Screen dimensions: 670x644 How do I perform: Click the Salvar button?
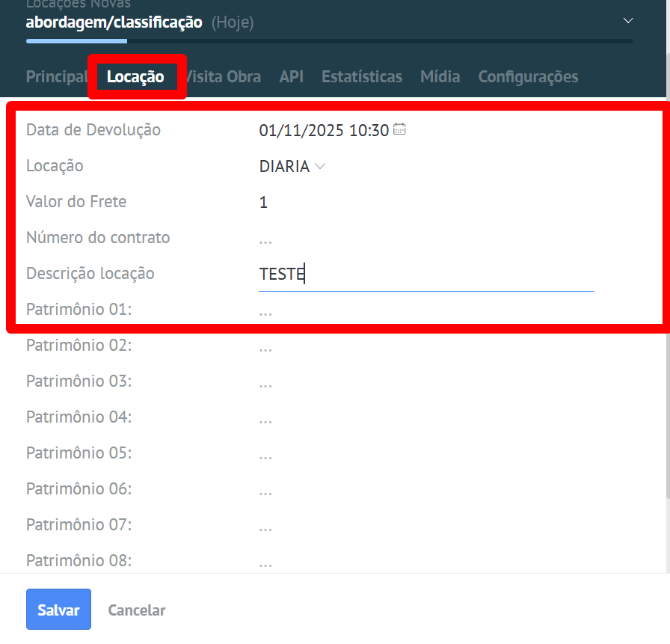point(58,610)
